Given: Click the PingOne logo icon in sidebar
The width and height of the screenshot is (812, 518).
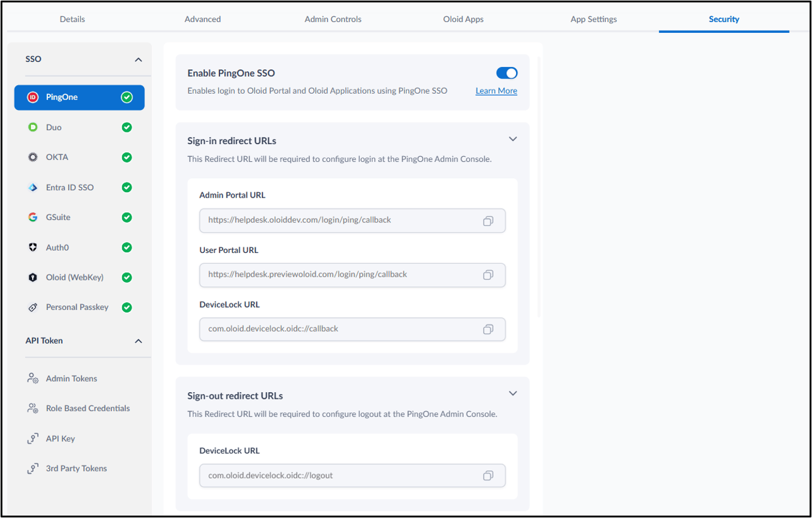Looking at the screenshot, I should (33, 97).
